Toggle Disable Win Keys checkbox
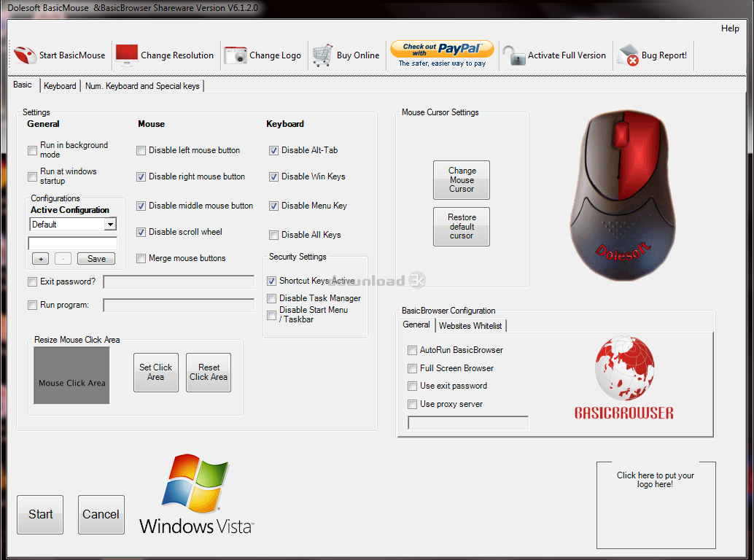754x560 pixels. (273, 176)
